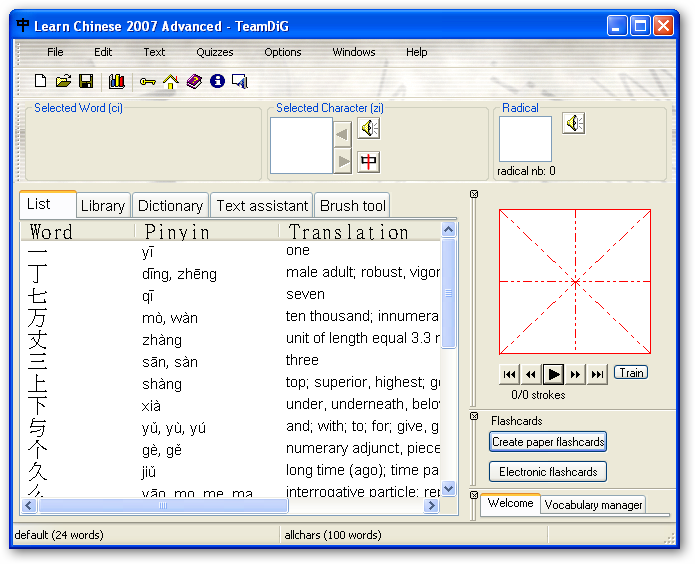Select the row with pinyin 'jiǔ'
The image size is (695, 564).
point(230,471)
